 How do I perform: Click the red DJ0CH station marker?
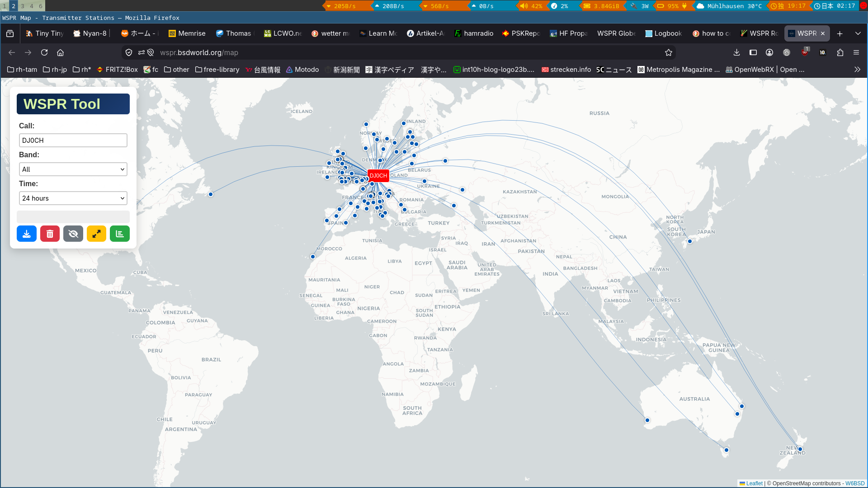[378, 176]
